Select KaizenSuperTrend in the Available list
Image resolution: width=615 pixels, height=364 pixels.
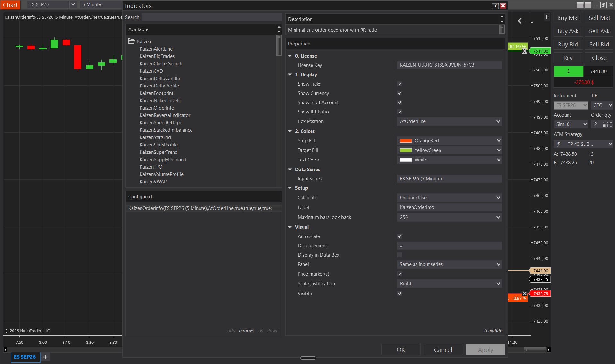(x=158, y=152)
